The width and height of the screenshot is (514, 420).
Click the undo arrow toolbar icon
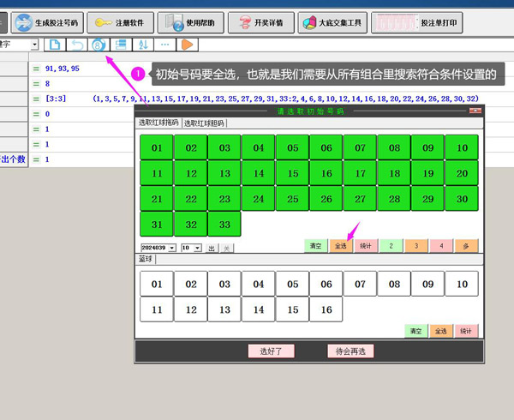pos(77,44)
